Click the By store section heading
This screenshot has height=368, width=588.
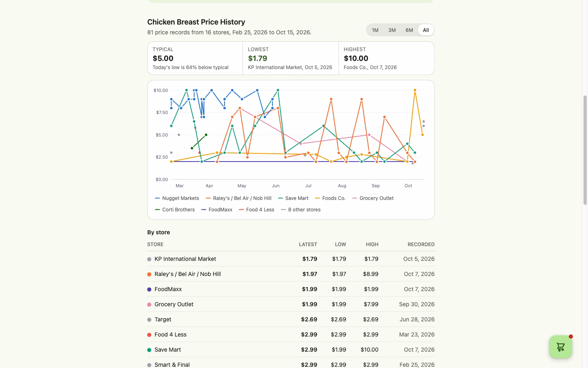click(x=158, y=232)
